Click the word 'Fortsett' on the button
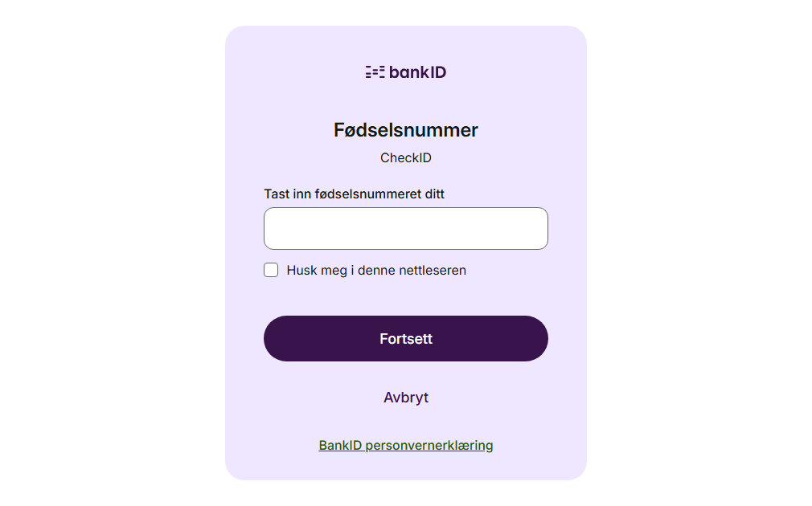This screenshot has height=506, width=812. (x=406, y=339)
